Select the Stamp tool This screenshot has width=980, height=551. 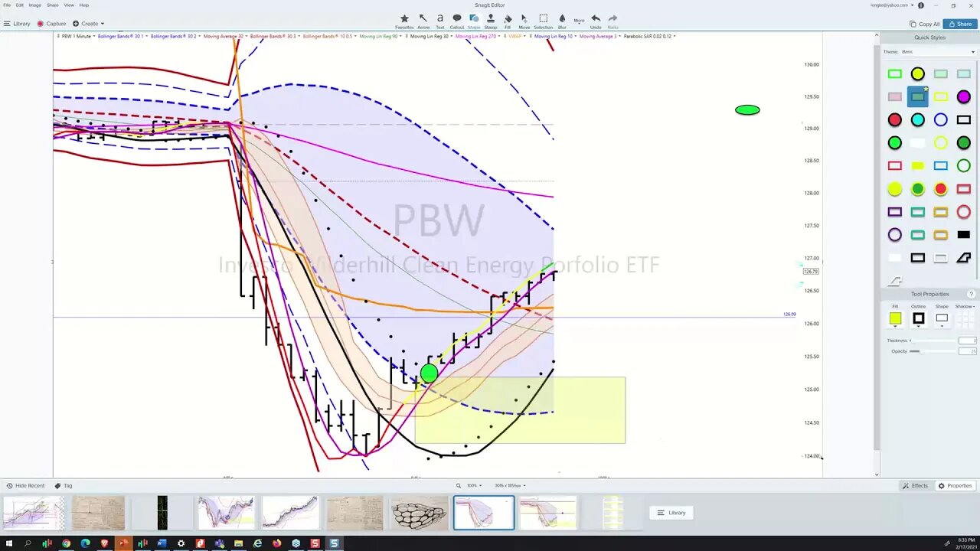(491, 21)
